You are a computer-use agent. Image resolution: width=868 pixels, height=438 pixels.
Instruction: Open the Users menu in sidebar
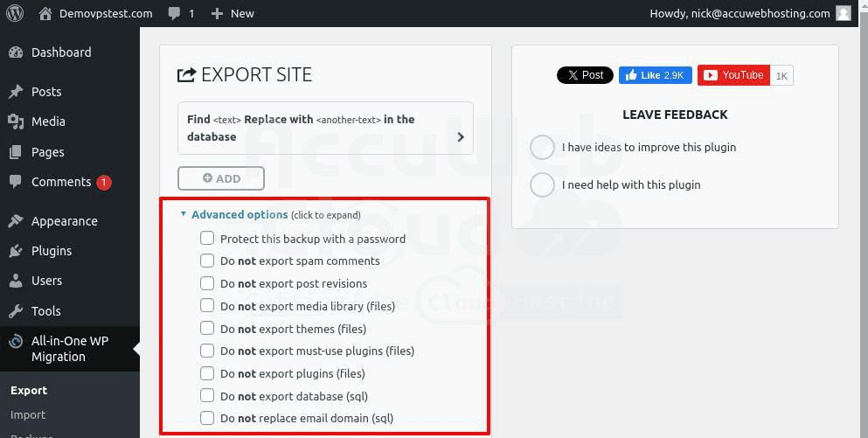tap(46, 281)
